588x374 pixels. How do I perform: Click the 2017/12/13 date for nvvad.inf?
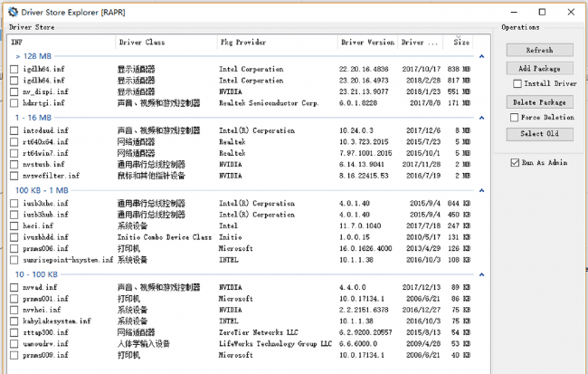(x=422, y=288)
